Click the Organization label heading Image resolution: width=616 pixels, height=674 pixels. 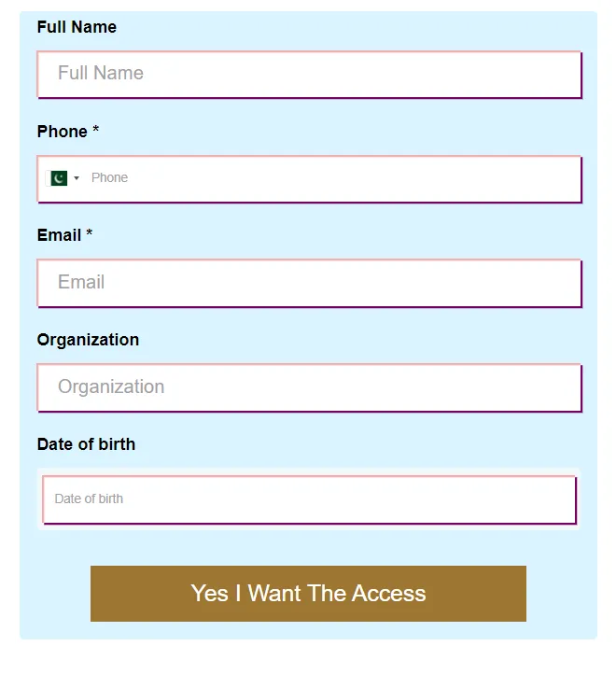(88, 340)
